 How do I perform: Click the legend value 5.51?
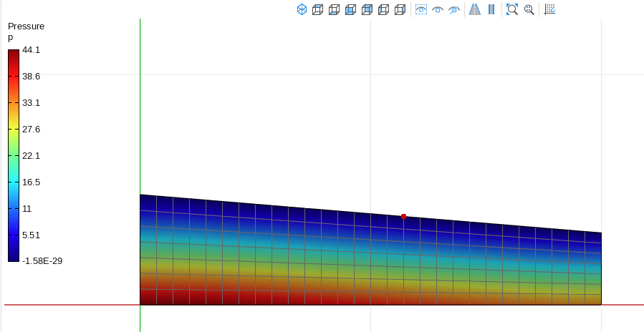pos(32,235)
